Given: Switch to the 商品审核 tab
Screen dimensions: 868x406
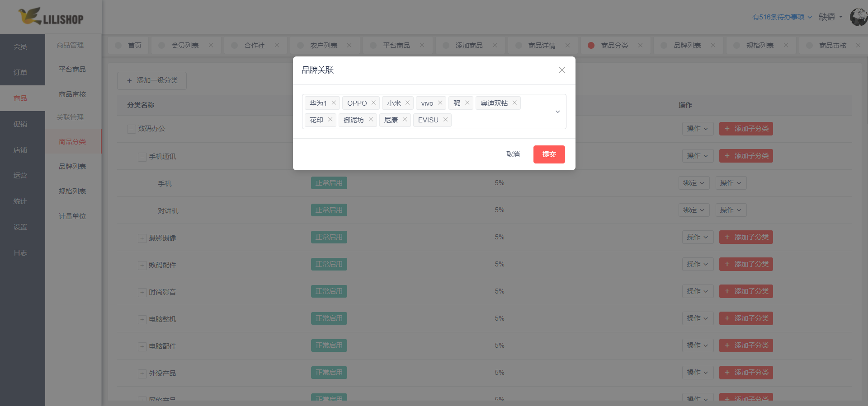Looking at the screenshot, I should point(833,45).
